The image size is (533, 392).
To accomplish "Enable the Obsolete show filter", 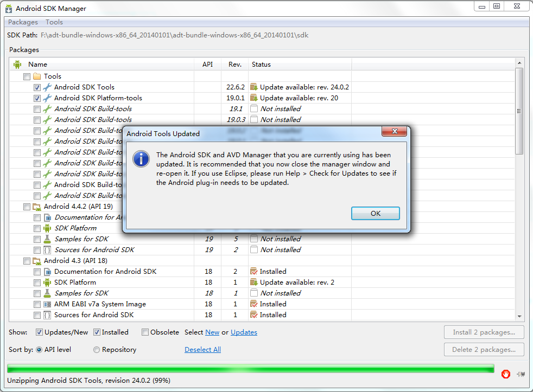I will click(145, 332).
